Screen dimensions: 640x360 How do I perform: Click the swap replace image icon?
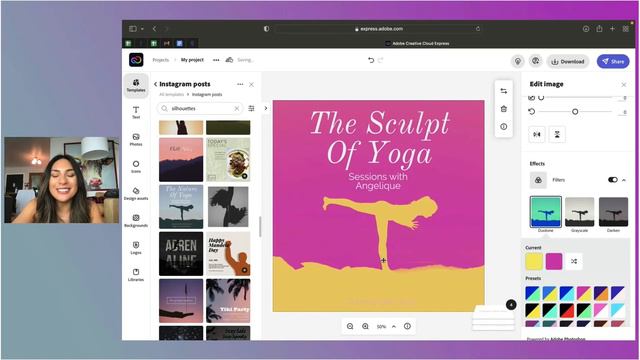504,91
